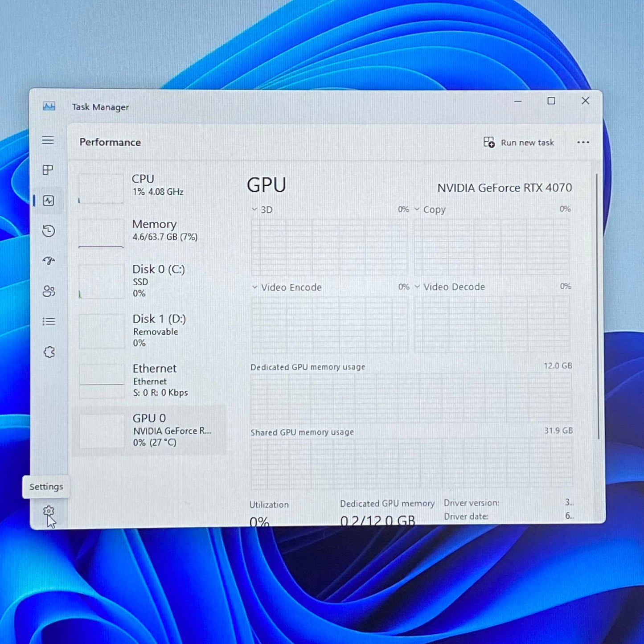Click the Settings tooltip label
The height and width of the screenshot is (644, 644).
(x=46, y=487)
